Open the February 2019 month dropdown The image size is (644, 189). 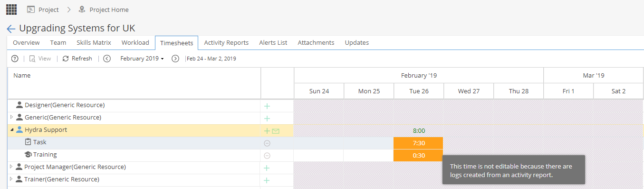click(x=142, y=59)
